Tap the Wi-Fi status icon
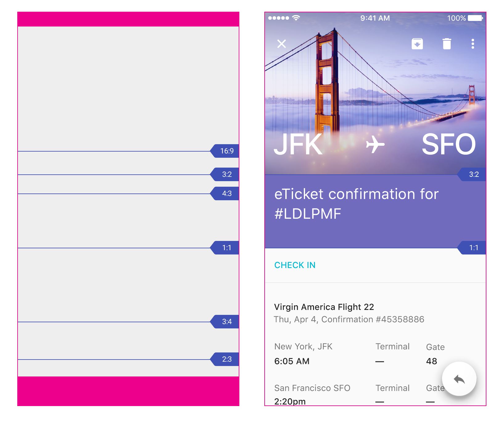 point(296,18)
